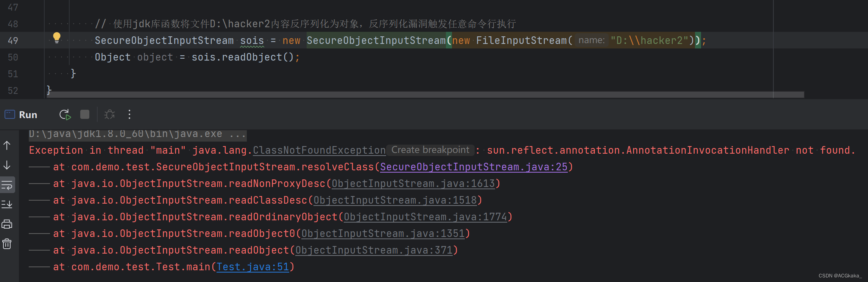
Task: Open ObjectInputStream.java:1351 link
Action: pyautogui.click(x=383, y=234)
